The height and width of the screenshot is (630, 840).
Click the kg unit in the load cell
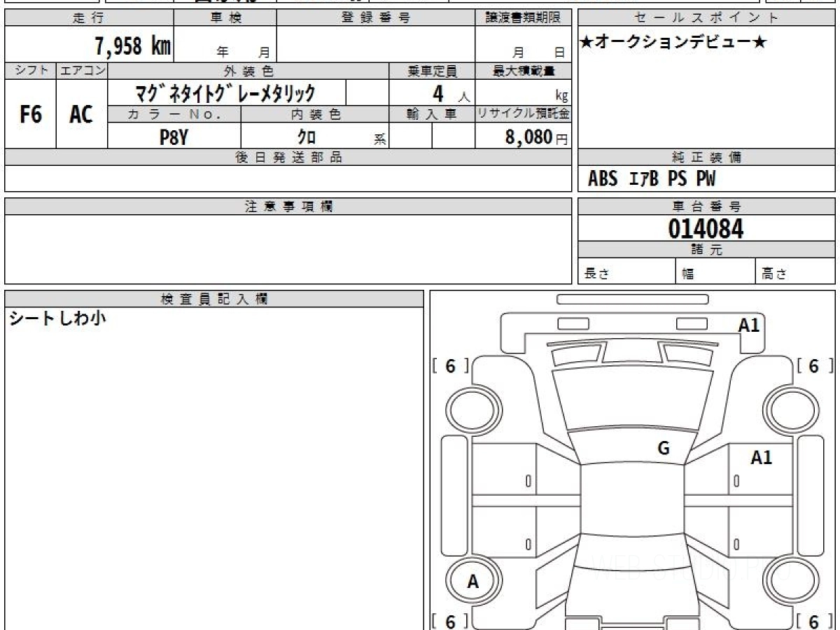click(x=561, y=97)
